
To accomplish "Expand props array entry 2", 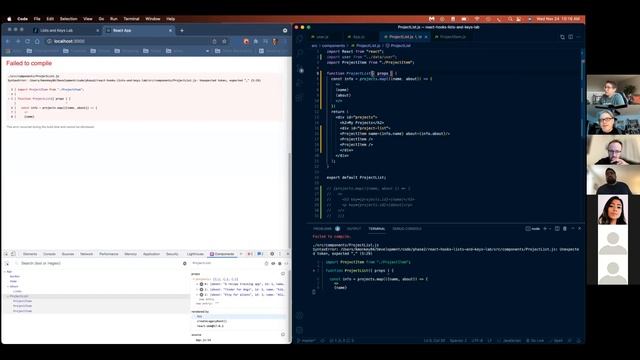I will click(197, 294).
